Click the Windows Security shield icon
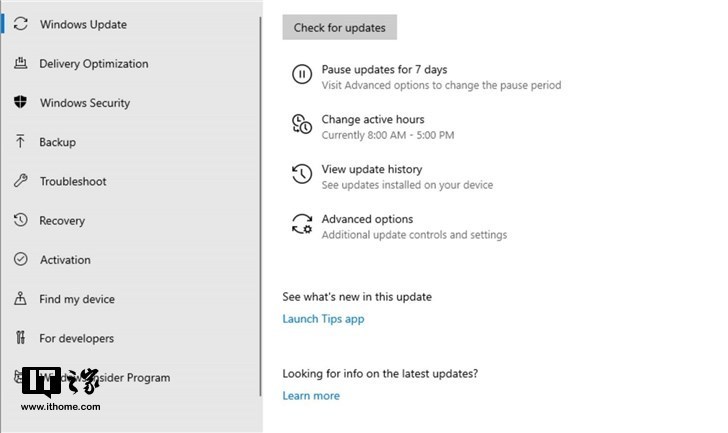The height and width of the screenshot is (433, 728). point(20,102)
